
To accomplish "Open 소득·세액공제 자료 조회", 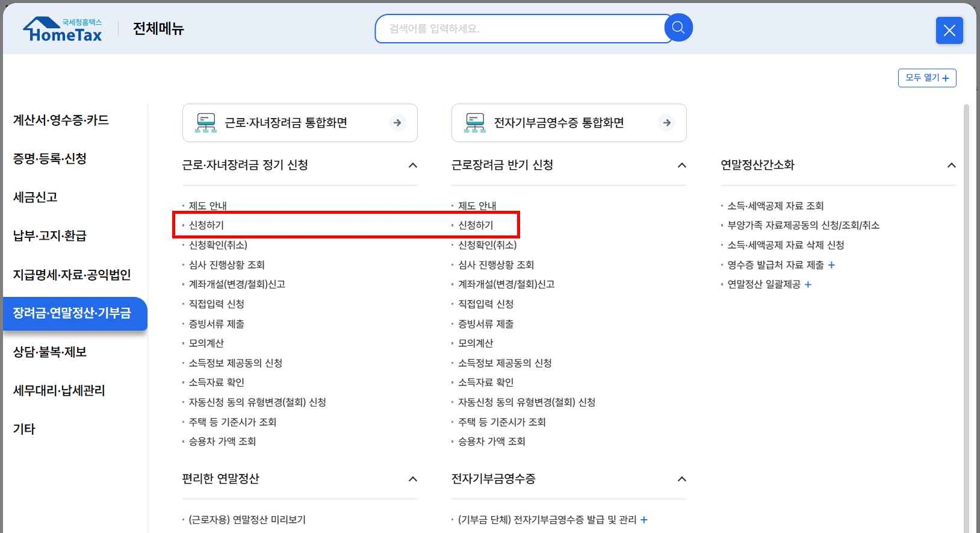I will (x=775, y=206).
